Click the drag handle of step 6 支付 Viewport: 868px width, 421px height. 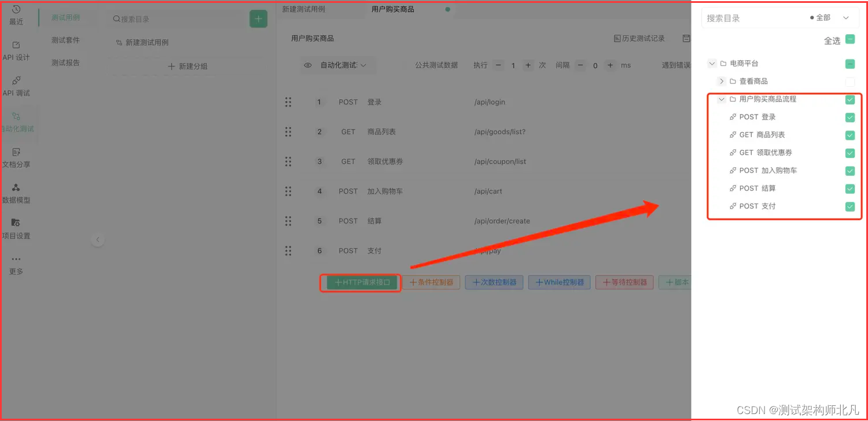(x=288, y=250)
